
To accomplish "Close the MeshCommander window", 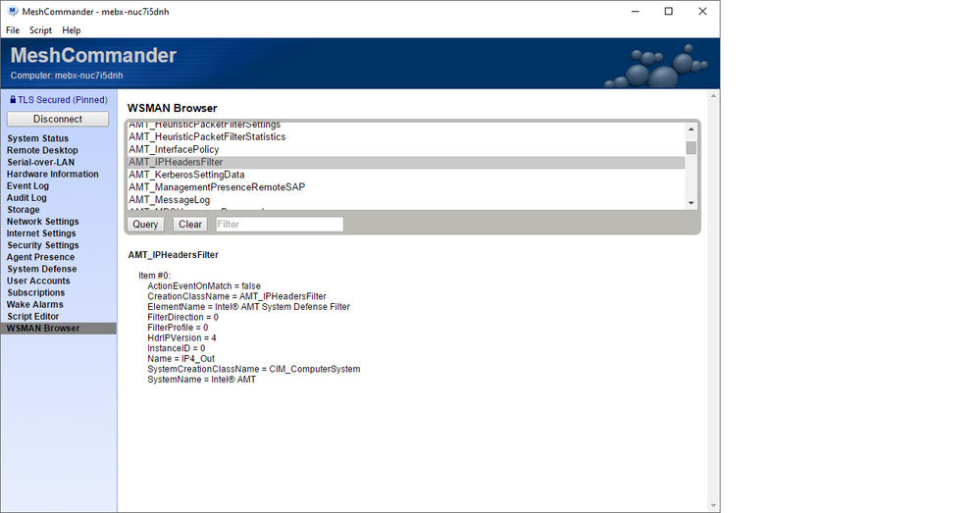I will pyautogui.click(x=702, y=11).
